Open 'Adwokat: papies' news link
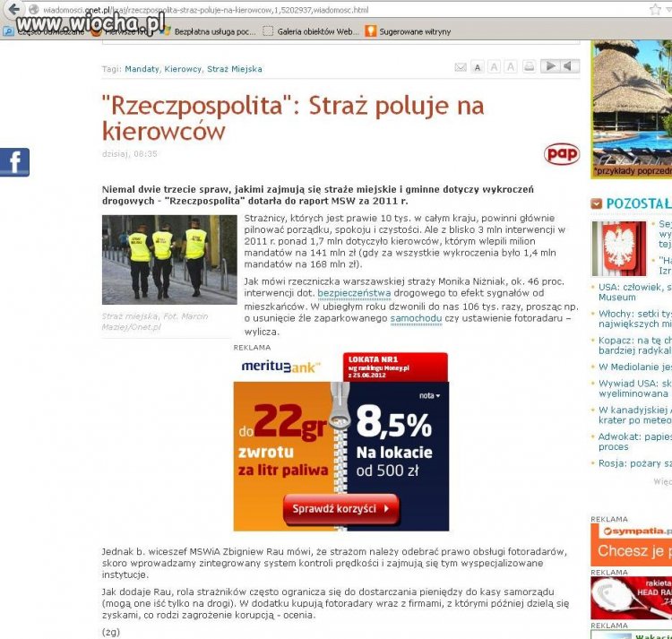 (635, 442)
